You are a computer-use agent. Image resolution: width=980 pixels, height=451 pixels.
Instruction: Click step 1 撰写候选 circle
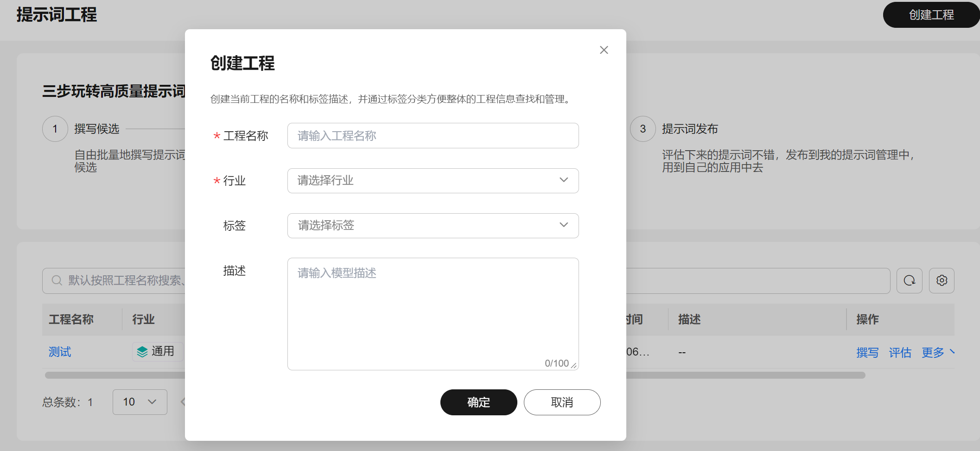tap(55, 129)
